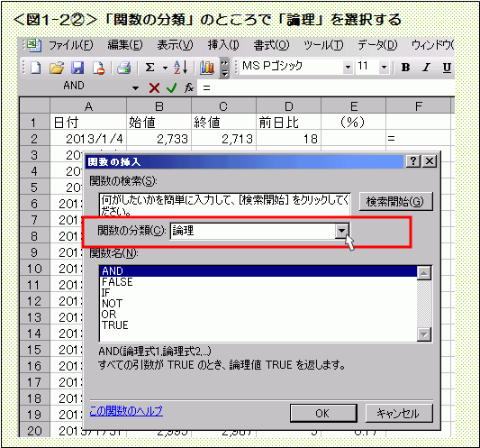Click the red X cancel entry icon
The width and height of the screenshot is (480, 448).
click(154, 88)
